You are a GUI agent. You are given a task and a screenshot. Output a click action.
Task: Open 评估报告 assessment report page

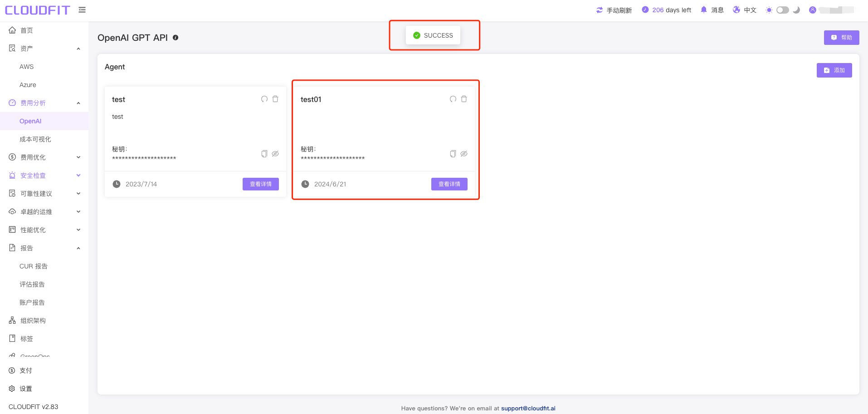coord(44,284)
